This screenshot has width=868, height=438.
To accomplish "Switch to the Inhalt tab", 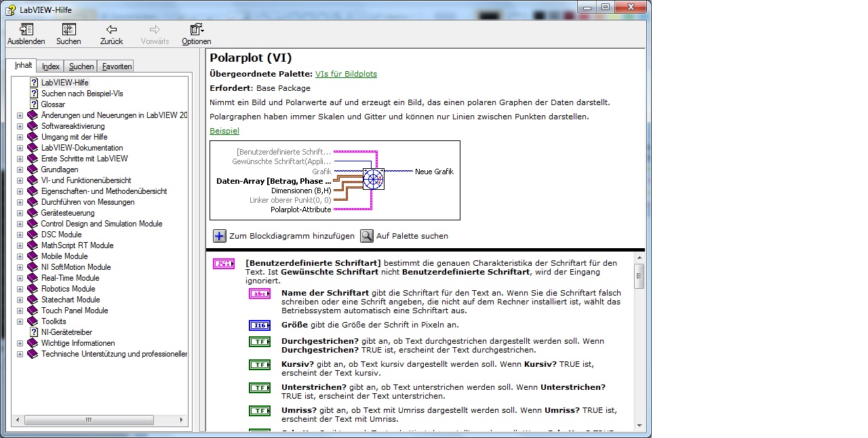I will pyautogui.click(x=24, y=65).
